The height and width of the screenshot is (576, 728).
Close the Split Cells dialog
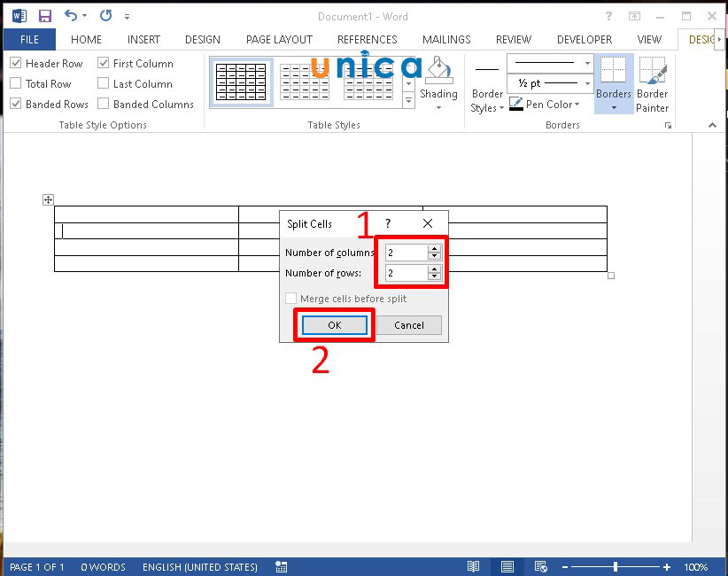[428, 223]
